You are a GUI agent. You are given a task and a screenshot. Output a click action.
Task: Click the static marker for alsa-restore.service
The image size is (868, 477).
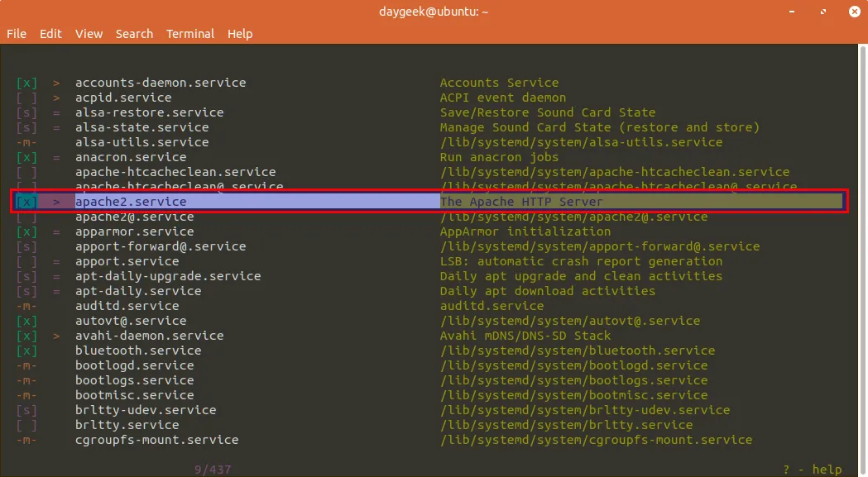pos(26,112)
